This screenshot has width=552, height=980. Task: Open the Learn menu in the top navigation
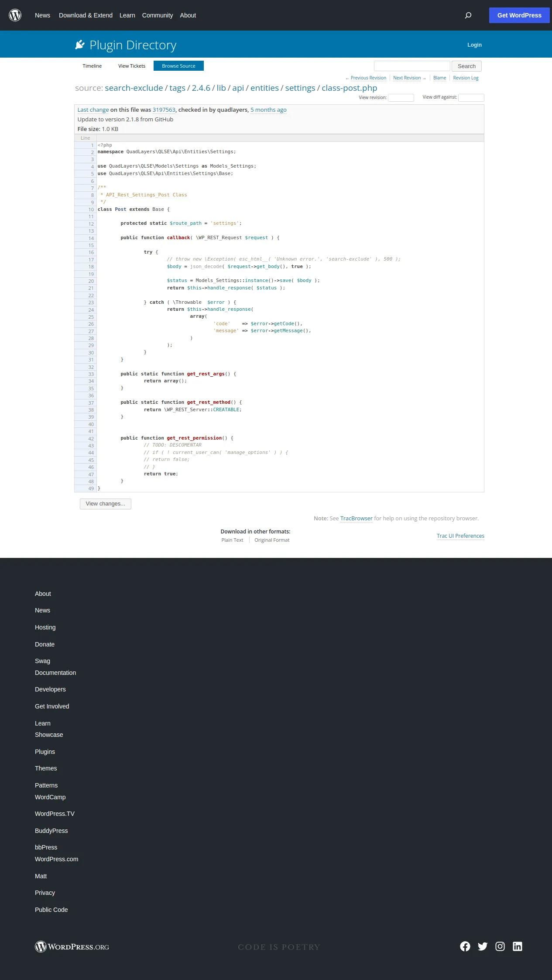tap(127, 15)
